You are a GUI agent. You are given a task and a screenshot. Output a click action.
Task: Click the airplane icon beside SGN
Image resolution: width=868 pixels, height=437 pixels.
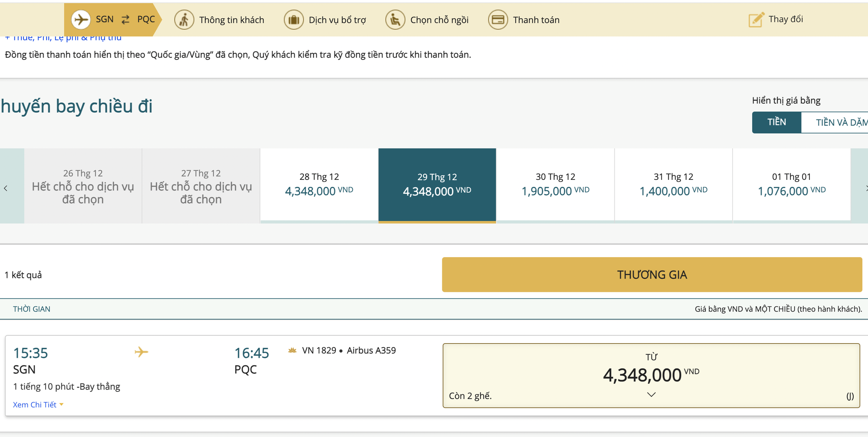(x=81, y=20)
